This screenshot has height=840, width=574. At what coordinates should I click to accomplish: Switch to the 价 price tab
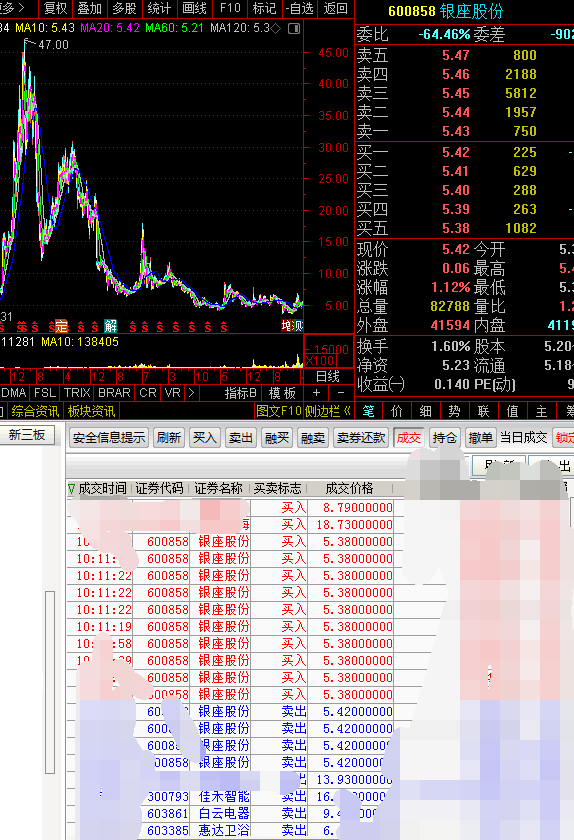click(397, 411)
